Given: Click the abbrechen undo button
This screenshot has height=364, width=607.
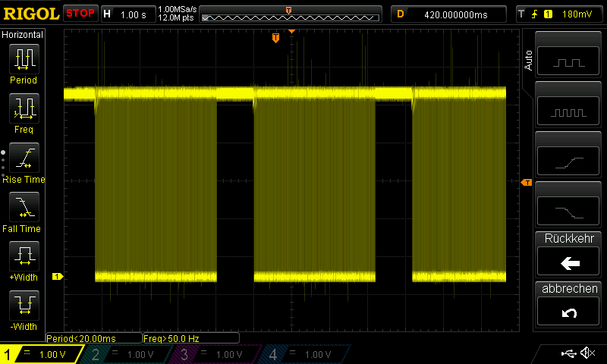Looking at the screenshot, I should tap(568, 312).
